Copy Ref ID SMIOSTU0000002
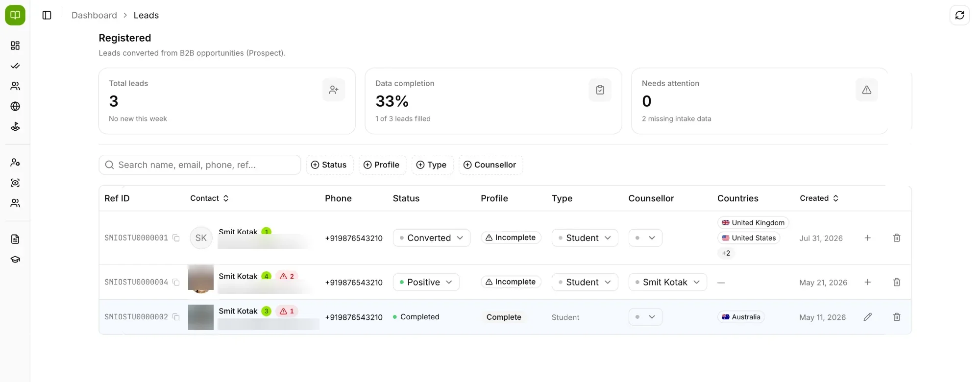The width and height of the screenshot is (980, 382). point(176,317)
